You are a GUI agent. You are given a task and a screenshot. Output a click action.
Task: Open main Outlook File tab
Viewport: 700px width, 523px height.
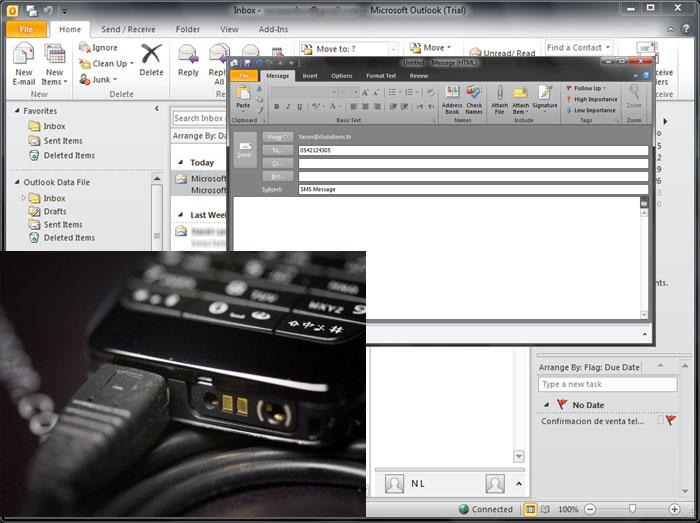(x=26, y=29)
